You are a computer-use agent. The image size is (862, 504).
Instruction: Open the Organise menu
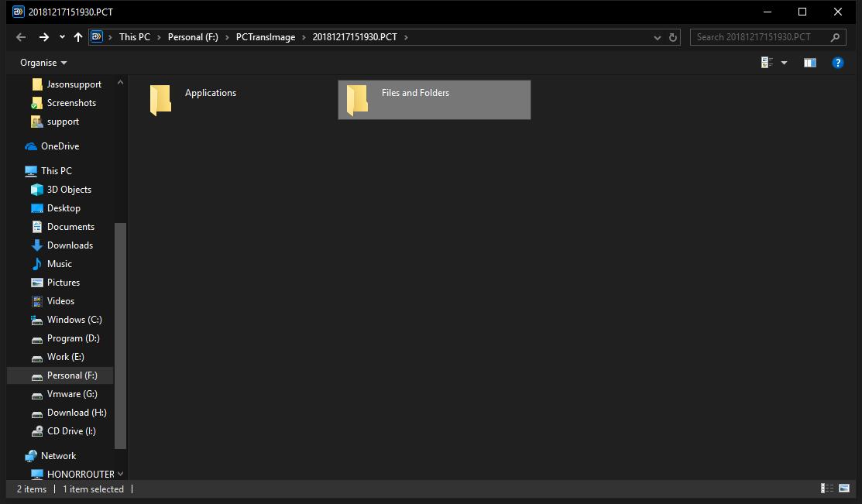coord(43,63)
